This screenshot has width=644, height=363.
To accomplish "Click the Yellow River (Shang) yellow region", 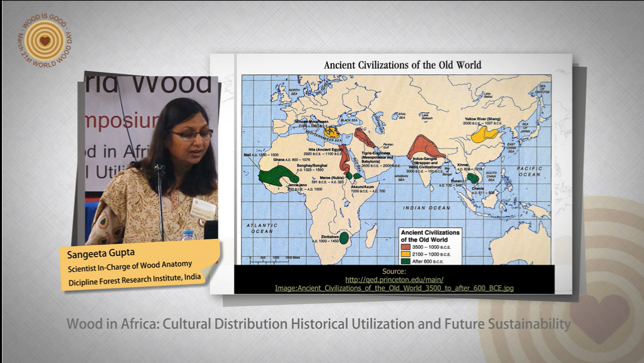I will 487,133.
